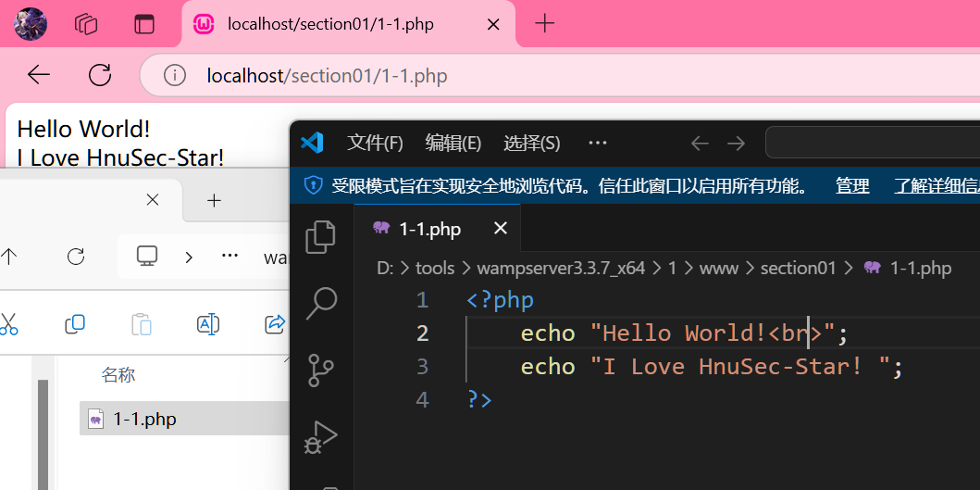980x490 pixels.
Task: Expand the File Explorer address path ellipsis
Action: 229,257
